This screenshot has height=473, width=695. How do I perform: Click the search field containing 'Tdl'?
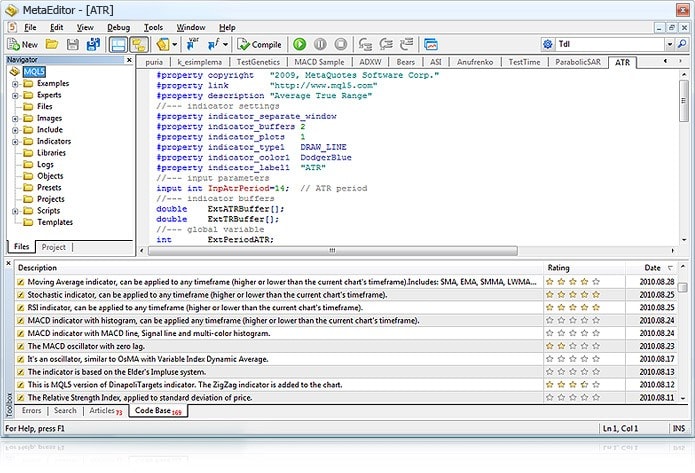click(609, 44)
